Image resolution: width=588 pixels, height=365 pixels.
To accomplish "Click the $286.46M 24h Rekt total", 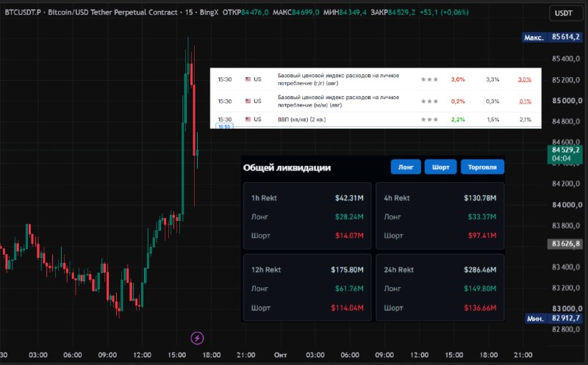I will tap(480, 270).
